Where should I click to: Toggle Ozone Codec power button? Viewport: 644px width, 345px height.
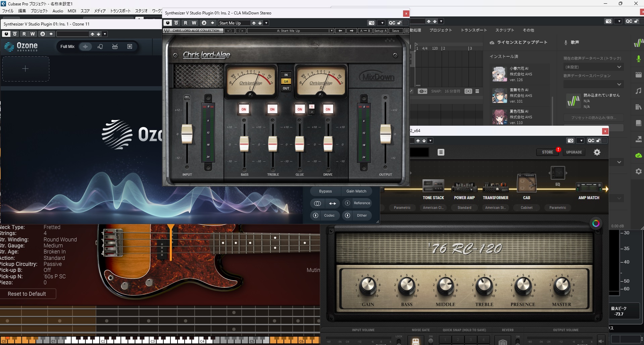[315, 215]
